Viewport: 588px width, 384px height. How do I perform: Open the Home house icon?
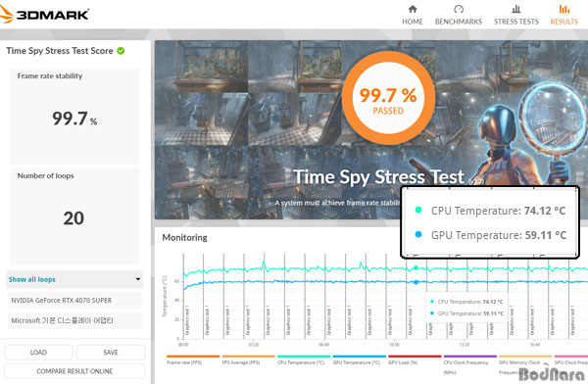coord(413,9)
